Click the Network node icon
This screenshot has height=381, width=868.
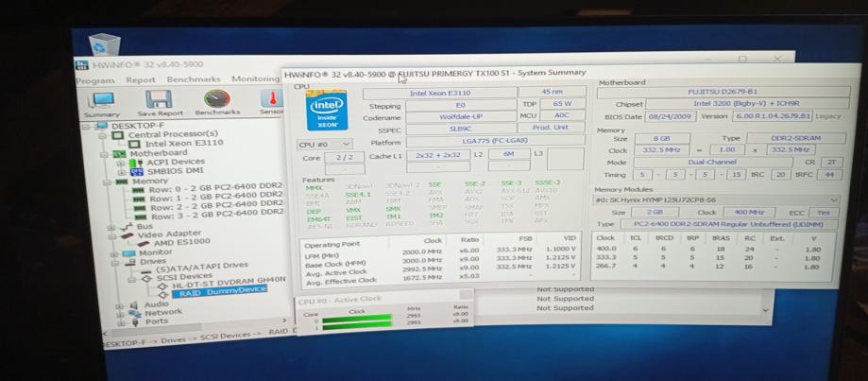tap(134, 314)
